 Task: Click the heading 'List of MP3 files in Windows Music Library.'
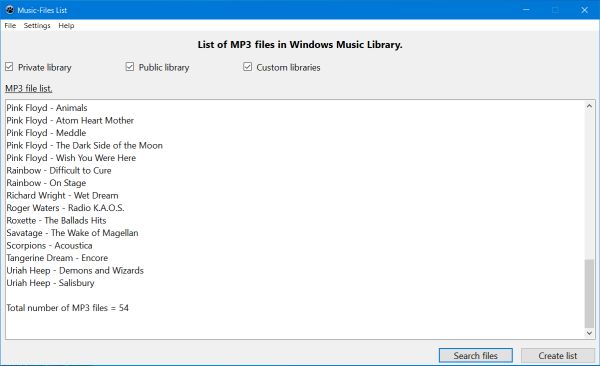[300, 45]
